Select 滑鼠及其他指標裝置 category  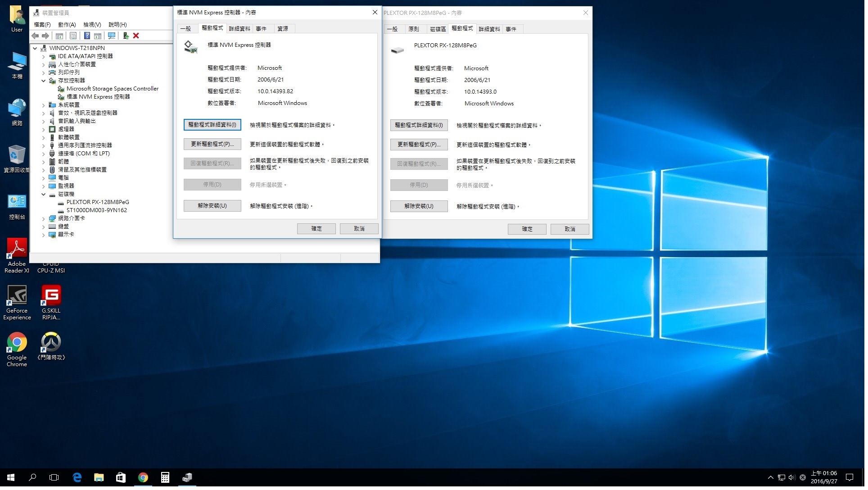click(x=82, y=170)
